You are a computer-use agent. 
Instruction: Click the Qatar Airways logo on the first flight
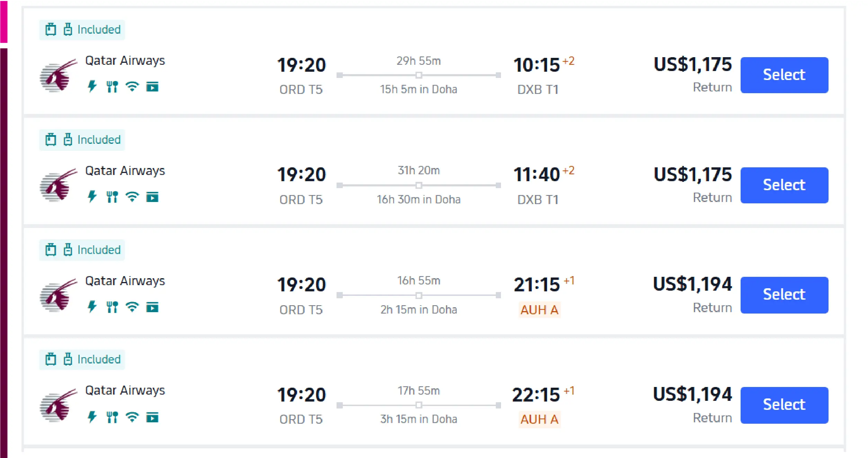(x=58, y=75)
